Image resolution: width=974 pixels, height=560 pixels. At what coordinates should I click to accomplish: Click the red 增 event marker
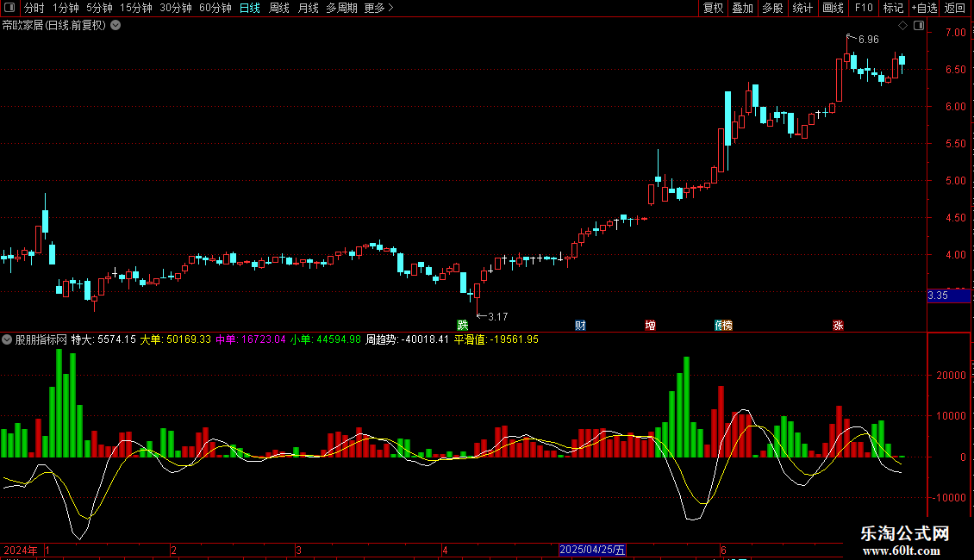(x=650, y=326)
